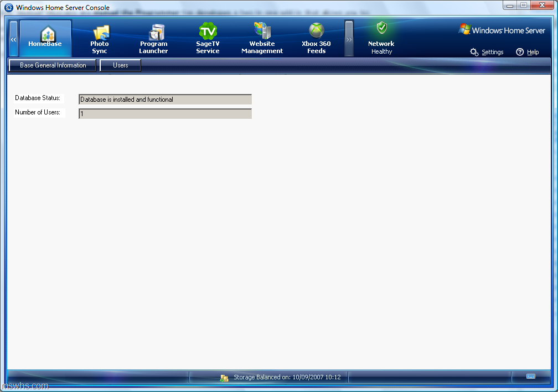558x392 pixels.
Task: Open the Photo Sync icon
Action: tap(101, 33)
